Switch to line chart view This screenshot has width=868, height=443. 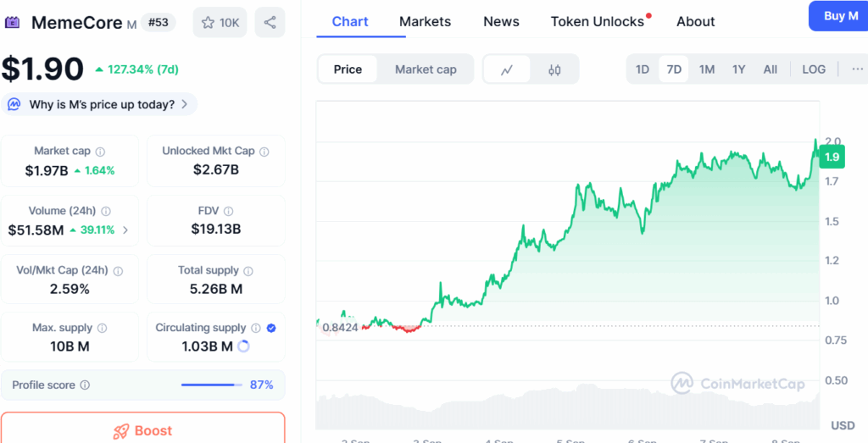507,69
